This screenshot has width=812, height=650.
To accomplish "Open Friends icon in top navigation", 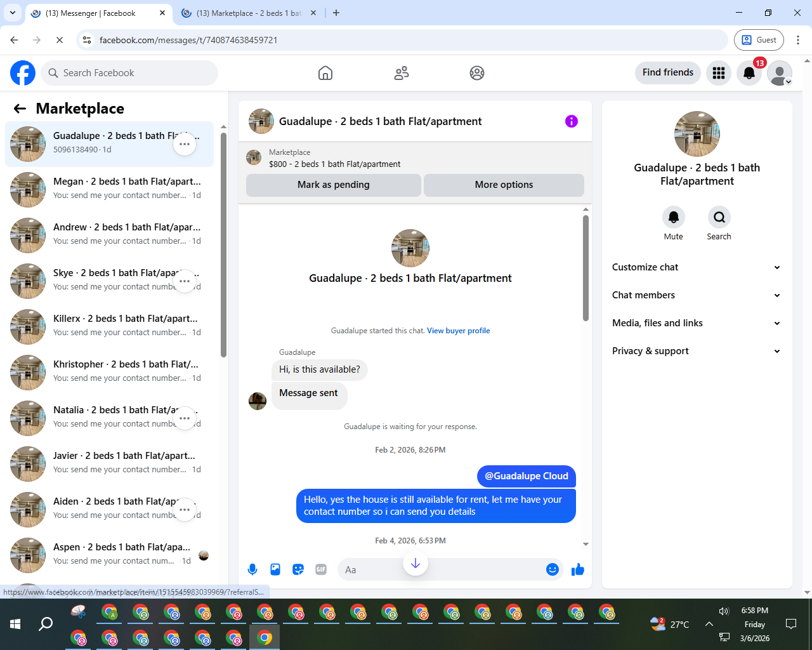I will (402, 73).
